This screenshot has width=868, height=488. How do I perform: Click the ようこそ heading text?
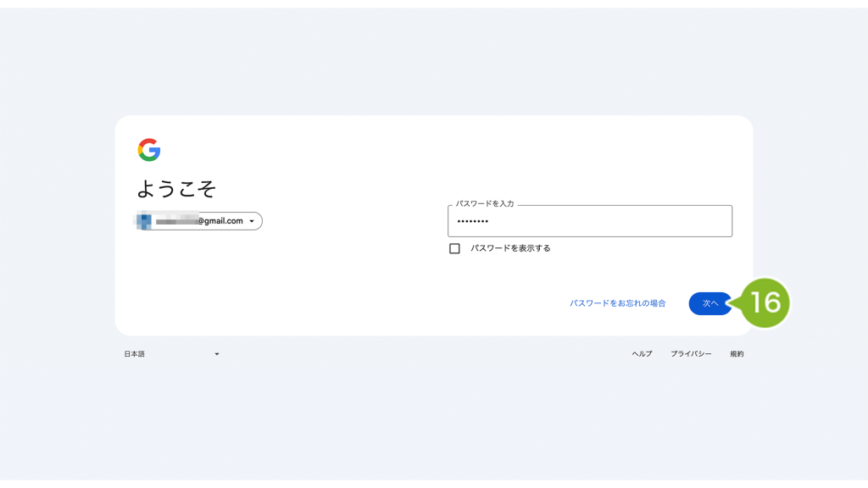176,189
